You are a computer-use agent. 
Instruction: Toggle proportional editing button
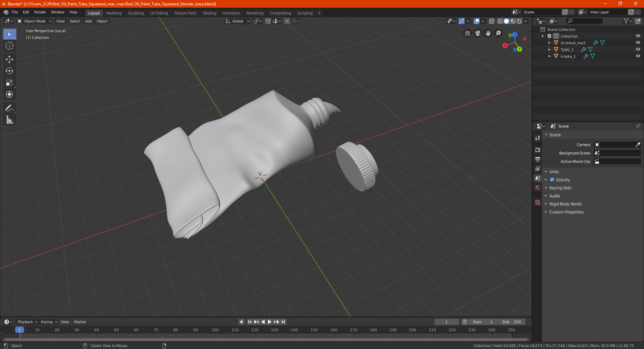pyautogui.click(x=287, y=21)
